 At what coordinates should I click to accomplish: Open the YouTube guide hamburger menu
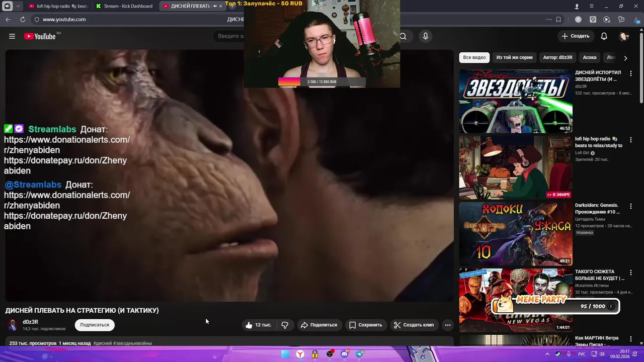(12, 36)
